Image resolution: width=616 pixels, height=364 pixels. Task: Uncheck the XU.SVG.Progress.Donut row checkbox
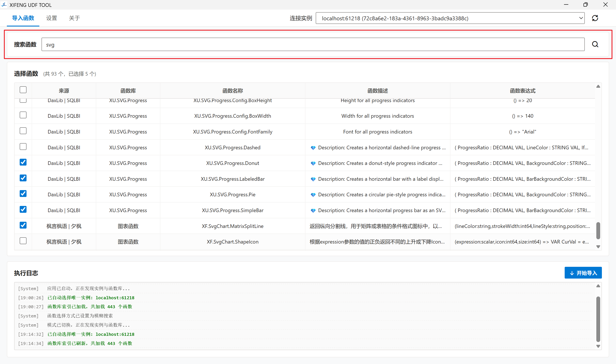tap(23, 162)
